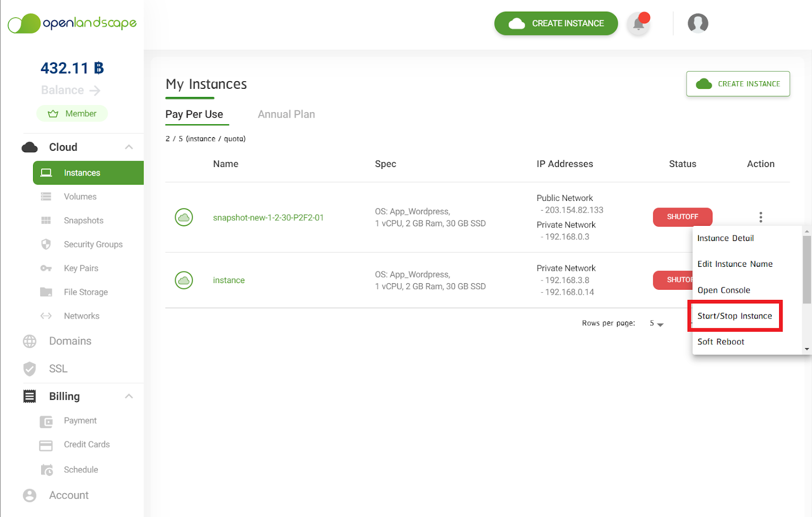
Task: Click the IP address 192.168.0.14
Action: (569, 292)
